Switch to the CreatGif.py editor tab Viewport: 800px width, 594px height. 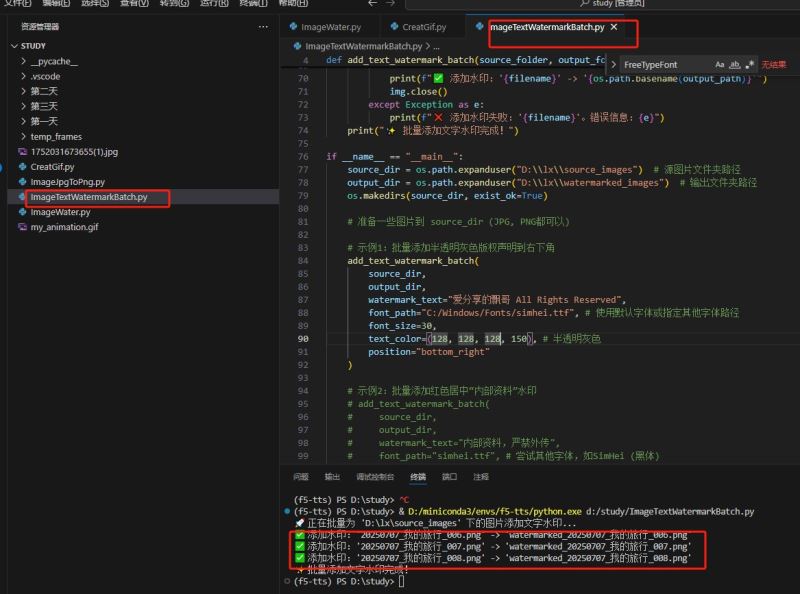(x=424, y=27)
